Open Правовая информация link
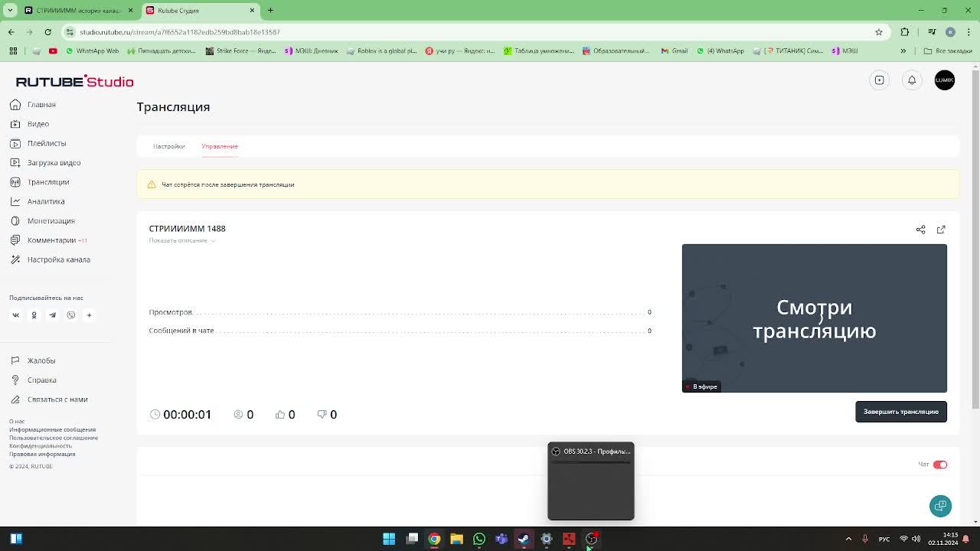This screenshot has height=551, width=980. [x=42, y=454]
